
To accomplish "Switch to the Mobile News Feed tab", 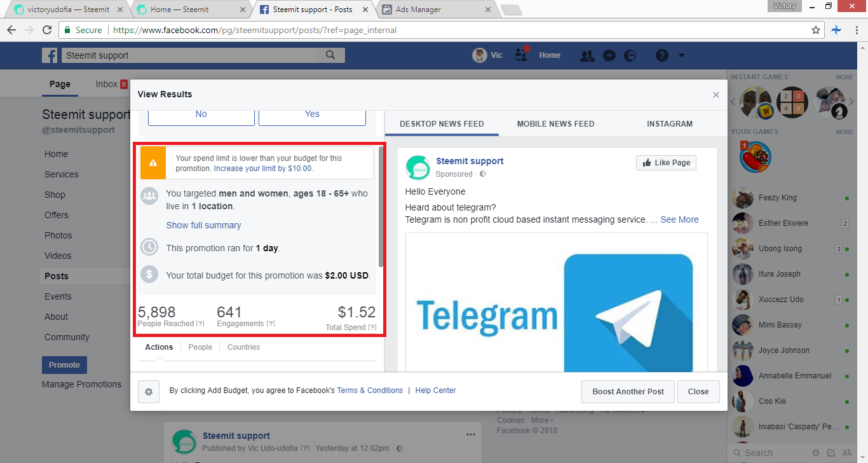I will [x=556, y=124].
